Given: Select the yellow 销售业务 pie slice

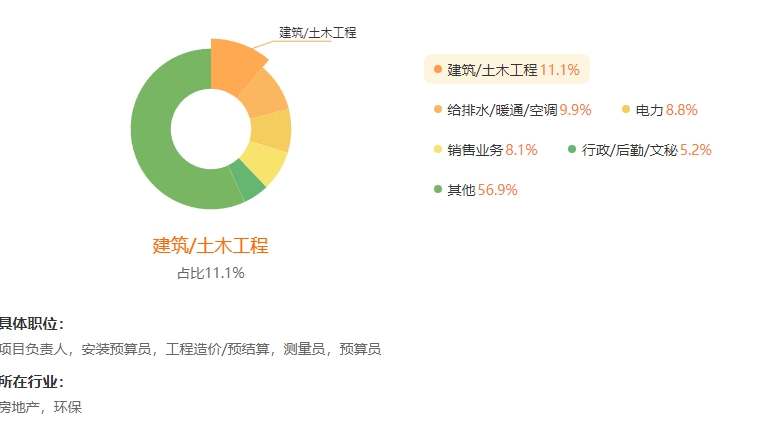Looking at the screenshot, I should pos(267,162).
